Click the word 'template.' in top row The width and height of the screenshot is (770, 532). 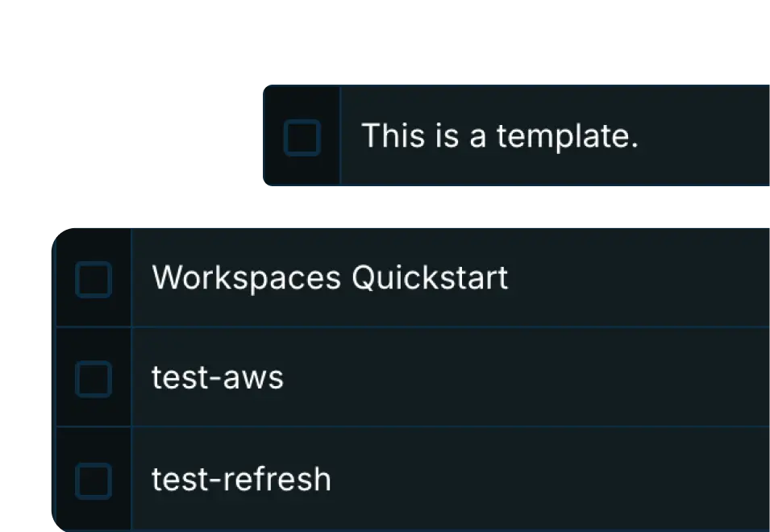click(567, 136)
